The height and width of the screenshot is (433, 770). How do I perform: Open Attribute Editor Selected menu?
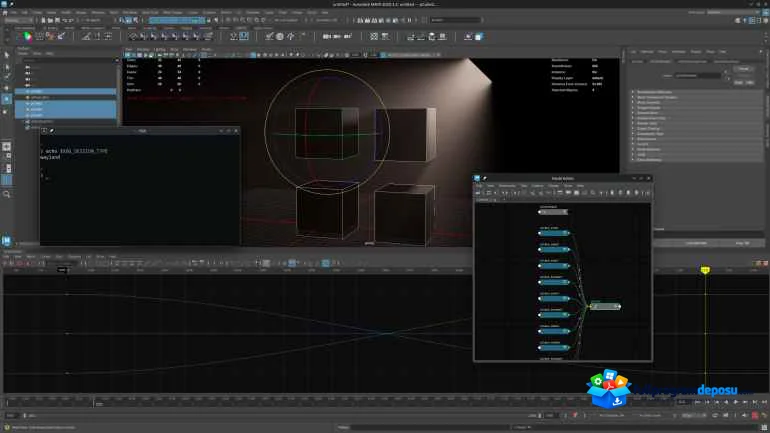pos(647,52)
